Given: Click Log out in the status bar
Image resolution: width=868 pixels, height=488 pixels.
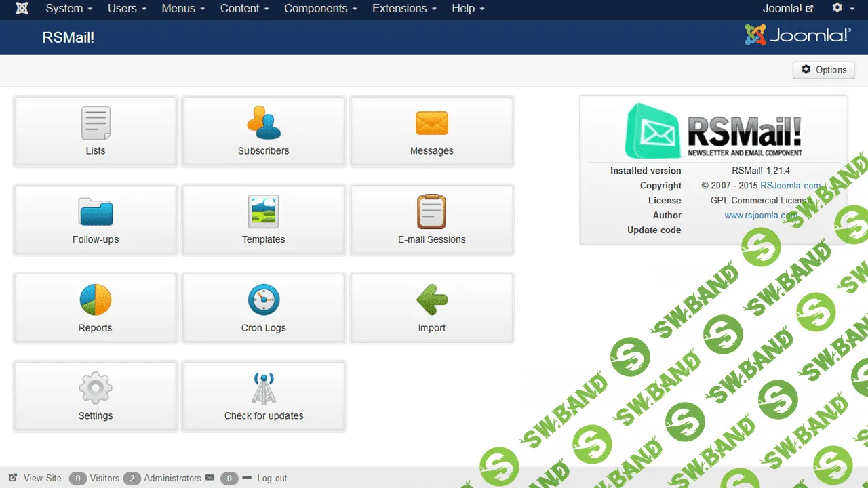Looking at the screenshot, I should tap(272, 478).
